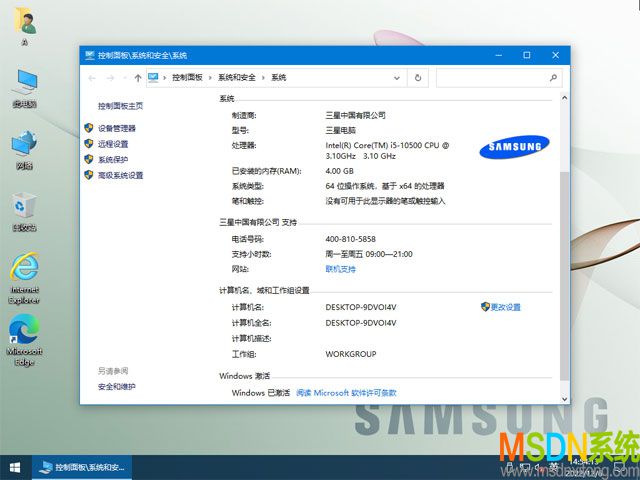
Task: Click the shield icon beside 高级系统设置
Action: coord(89,175)
